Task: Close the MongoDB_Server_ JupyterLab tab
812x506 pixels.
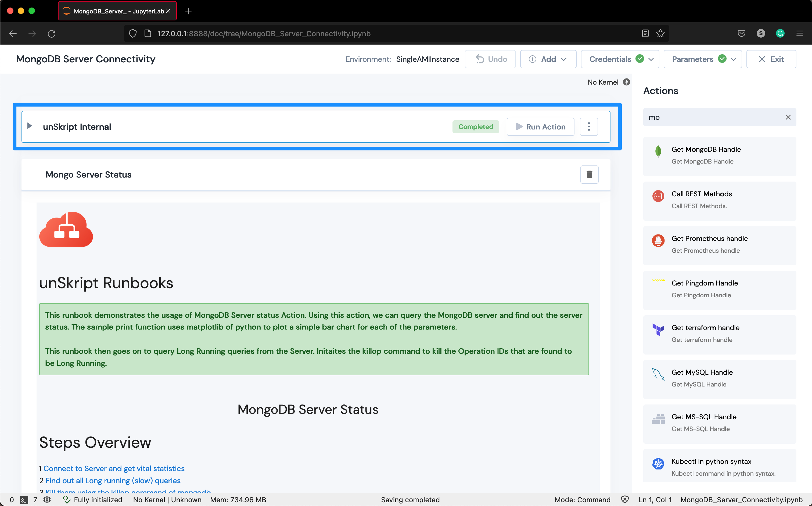Action: coord(168,11)
